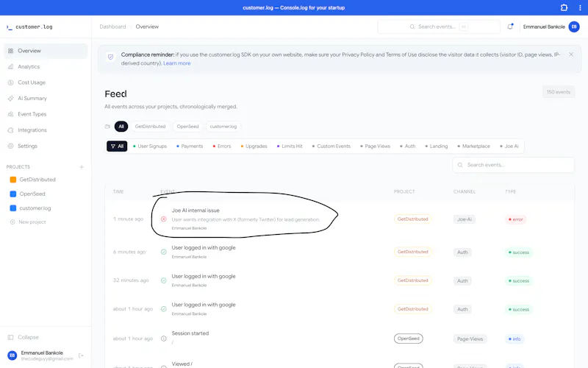588x368 pixels.
Task: Filter by Custom Events
Action: (331, 146)
